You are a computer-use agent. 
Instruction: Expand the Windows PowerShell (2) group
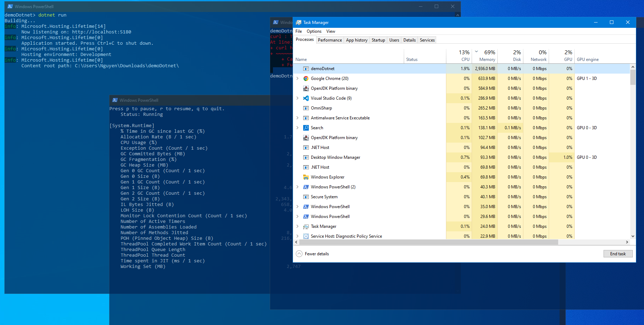[298, 187]
